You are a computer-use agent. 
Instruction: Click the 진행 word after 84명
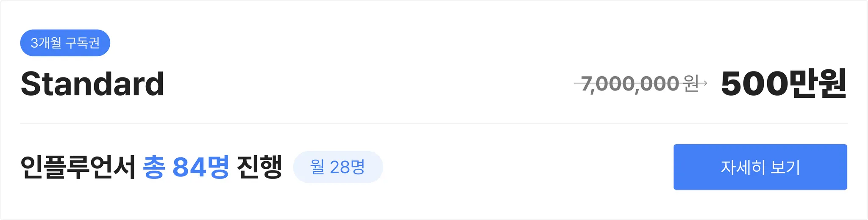[259, 167]
